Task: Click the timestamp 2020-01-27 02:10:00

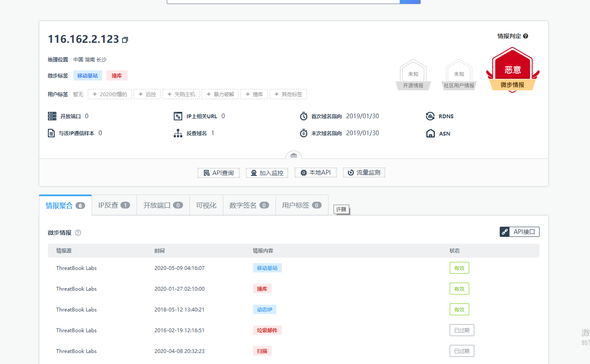Action: tap(180, 289)
